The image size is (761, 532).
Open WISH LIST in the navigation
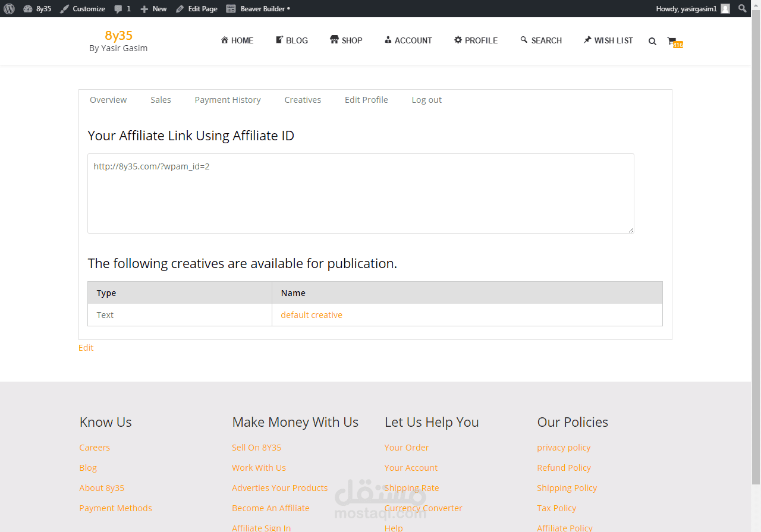[608, 40]
